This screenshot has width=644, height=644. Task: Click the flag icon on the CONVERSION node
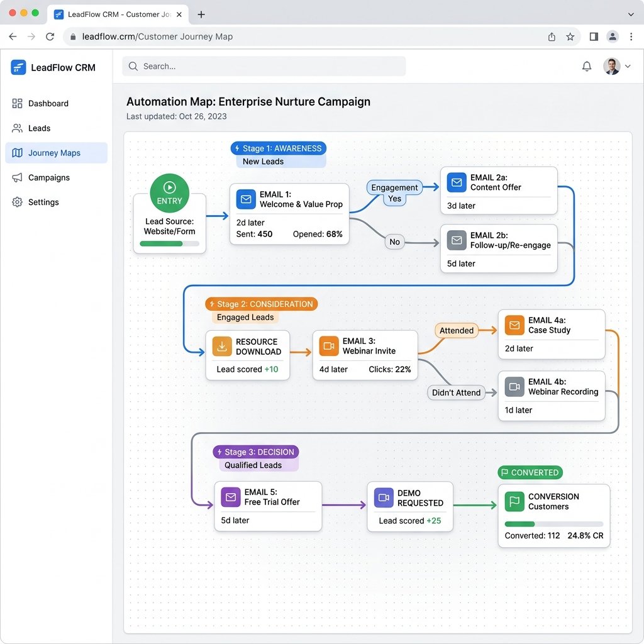click(515, 501)
